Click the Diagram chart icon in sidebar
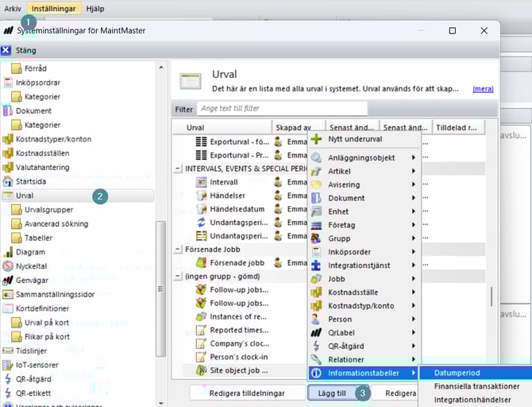532x407 pixels. click(8, 252)
